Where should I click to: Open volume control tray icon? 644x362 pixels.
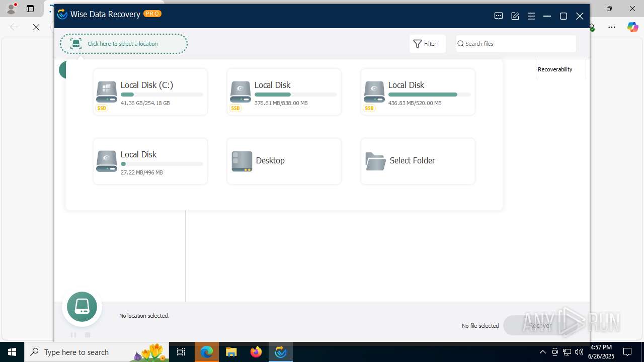pos(579,352)
